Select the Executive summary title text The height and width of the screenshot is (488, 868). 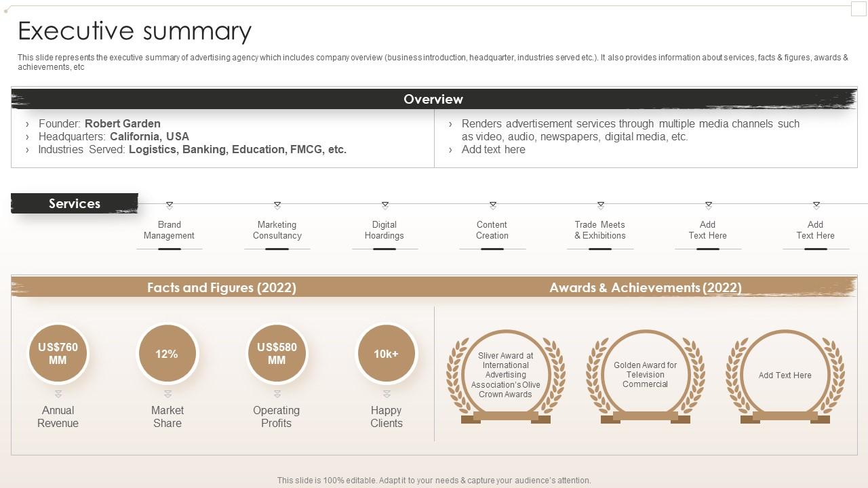pos(135,31)
